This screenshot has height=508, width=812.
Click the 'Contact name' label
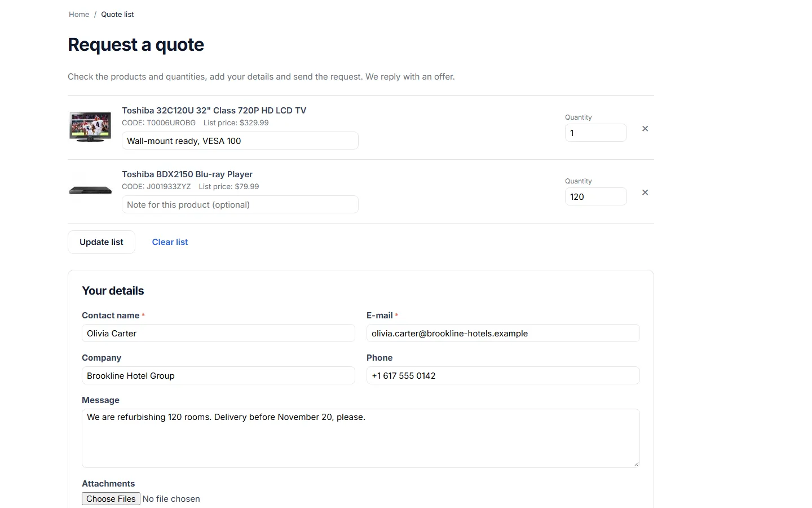pyautogui.click(x=111, y=316)
